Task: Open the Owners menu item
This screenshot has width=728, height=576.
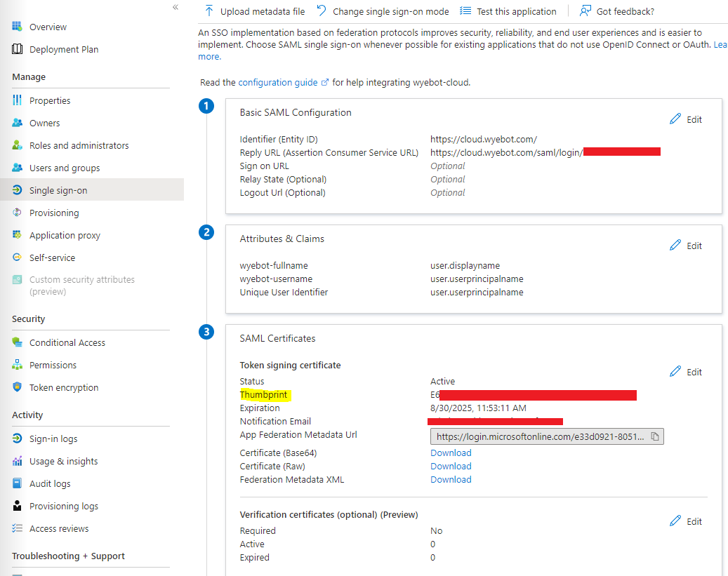Action: point(44,123)
